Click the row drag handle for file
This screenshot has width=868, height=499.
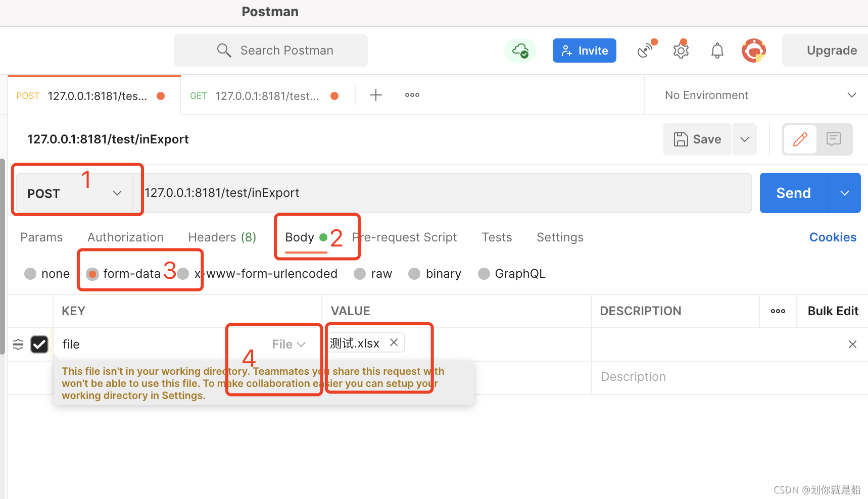[18, 344]
